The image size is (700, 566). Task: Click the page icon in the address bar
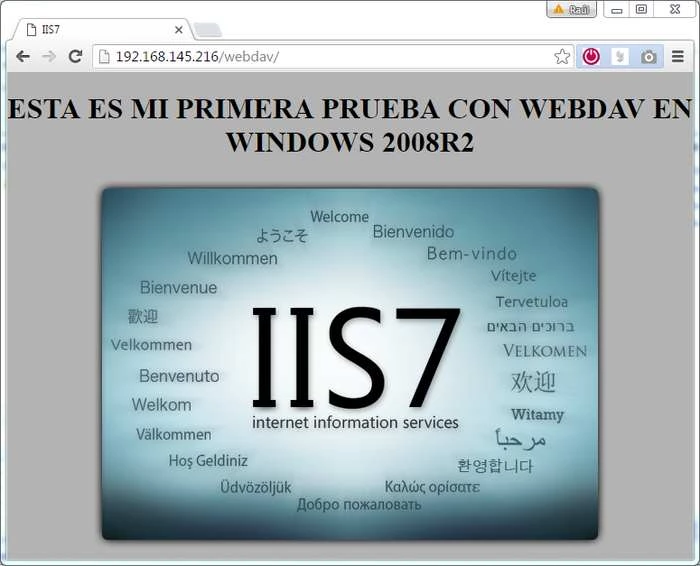[x=104, y=57]
